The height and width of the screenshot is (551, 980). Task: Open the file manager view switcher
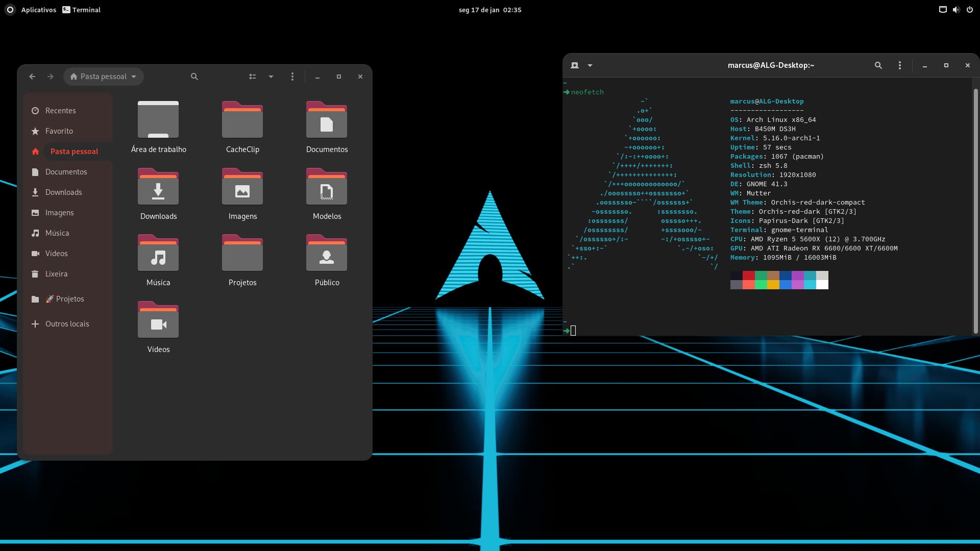point(253,76)
